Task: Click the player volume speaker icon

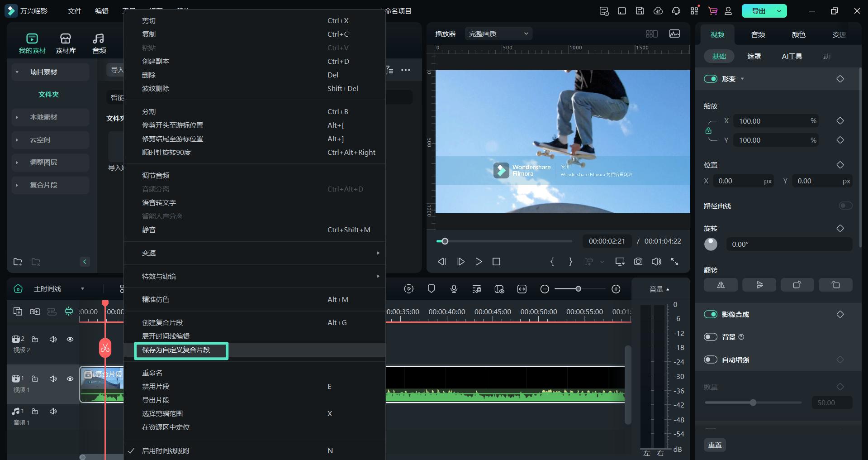Action: pos(656,262)
